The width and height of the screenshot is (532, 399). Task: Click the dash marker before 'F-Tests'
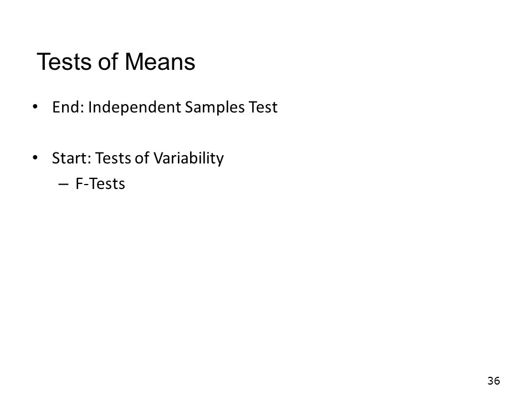tap(63, 184)
